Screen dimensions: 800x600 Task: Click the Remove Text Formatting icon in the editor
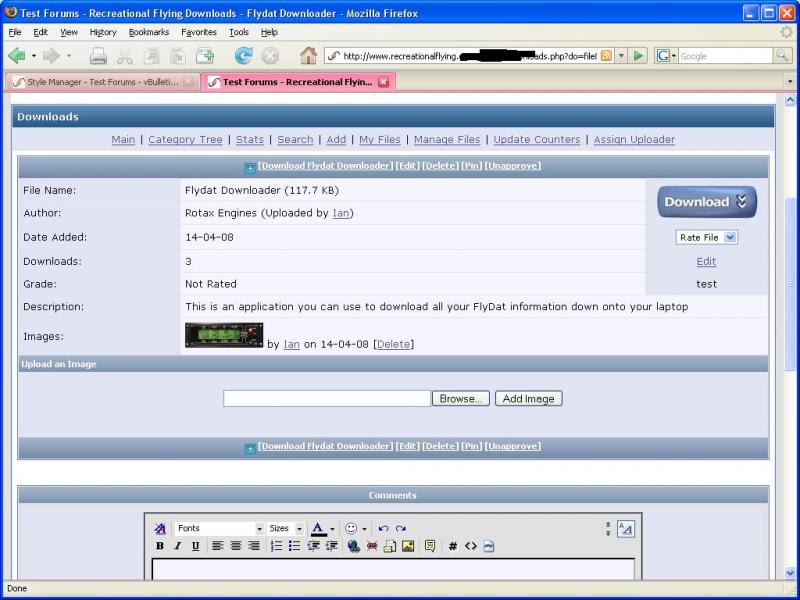pos(160,529)
